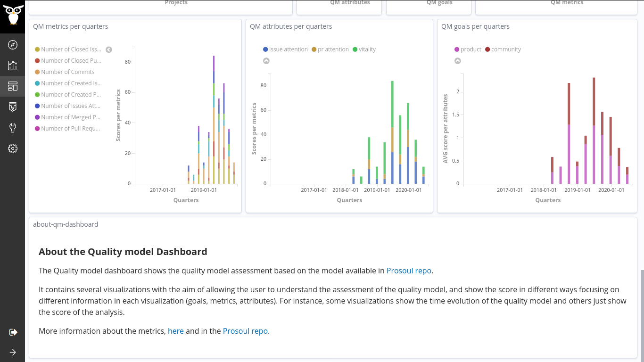
Task: Toggle Number of Merged P... legend entry
Action: (x=68, y=117)
